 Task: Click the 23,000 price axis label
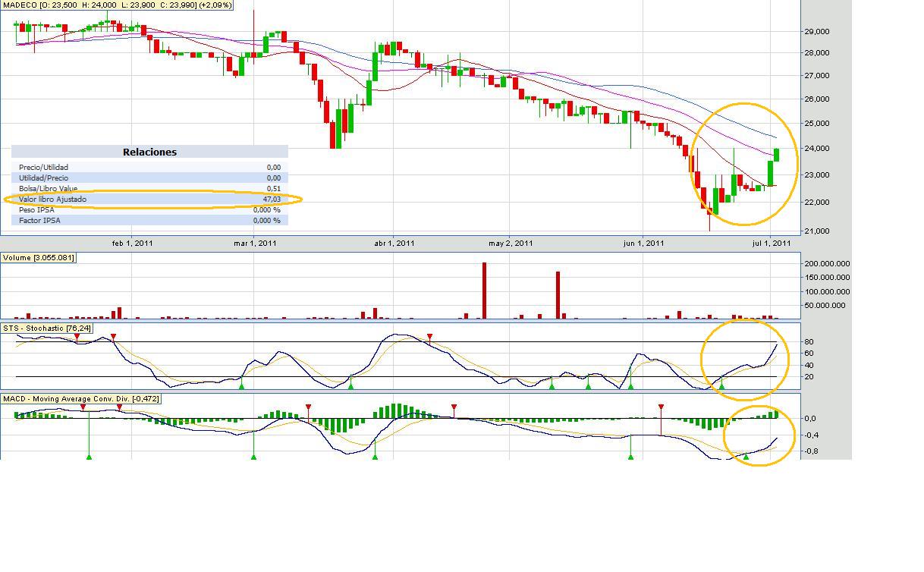point(816,175)
